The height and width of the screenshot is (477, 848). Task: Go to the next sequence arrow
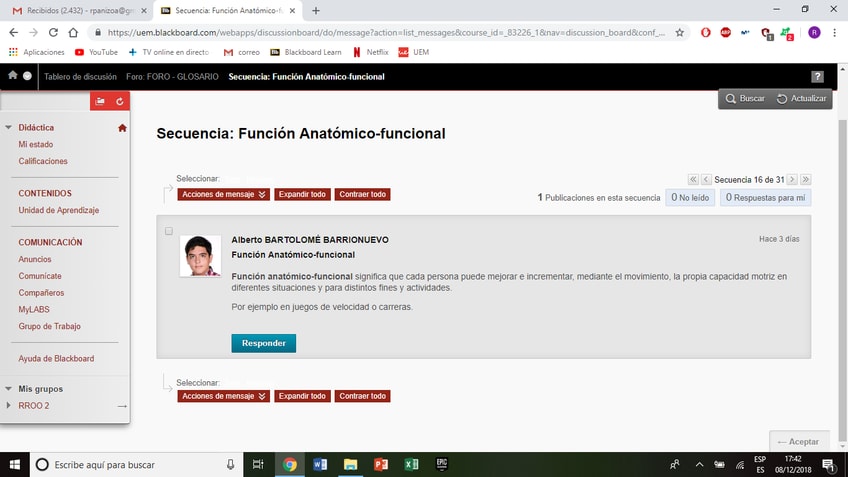click(792, 180)
